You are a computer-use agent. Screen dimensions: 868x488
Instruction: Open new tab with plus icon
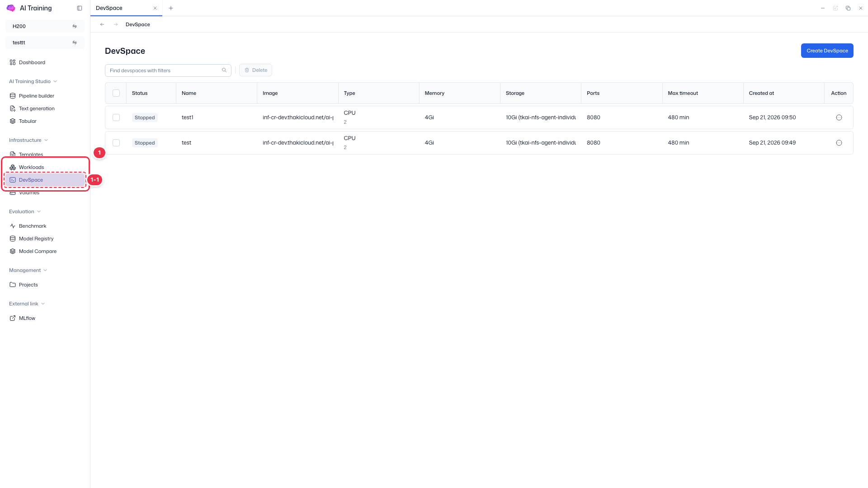tap(171, 8)
